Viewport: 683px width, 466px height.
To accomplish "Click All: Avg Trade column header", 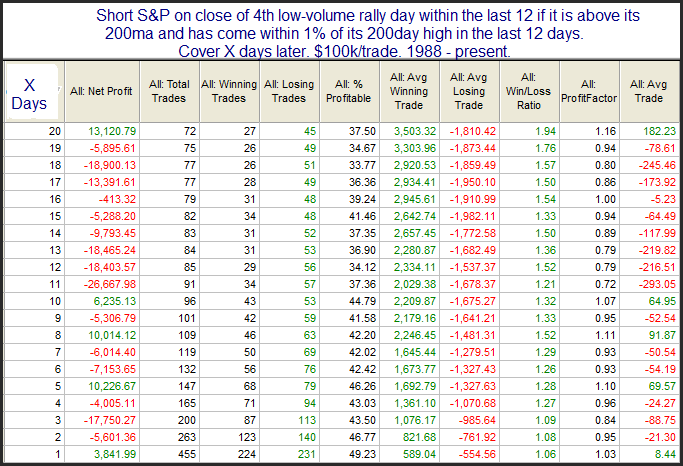I will (x=649, y=92).
